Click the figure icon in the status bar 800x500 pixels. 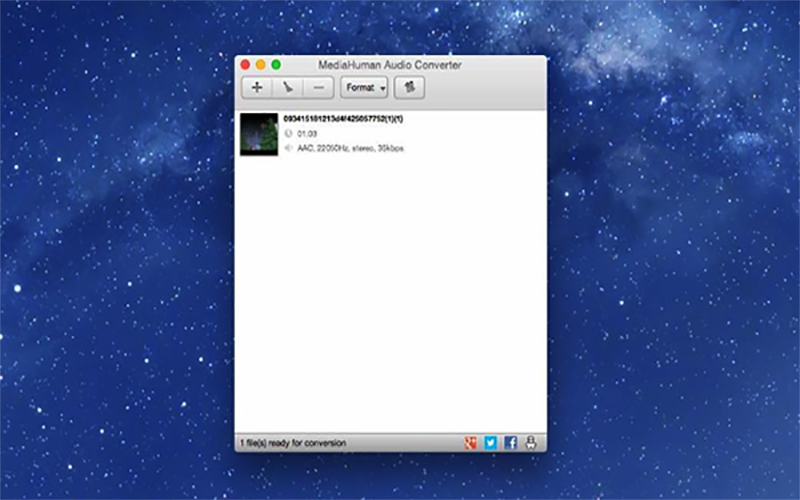pyautogui.click(x=531, y=443)
